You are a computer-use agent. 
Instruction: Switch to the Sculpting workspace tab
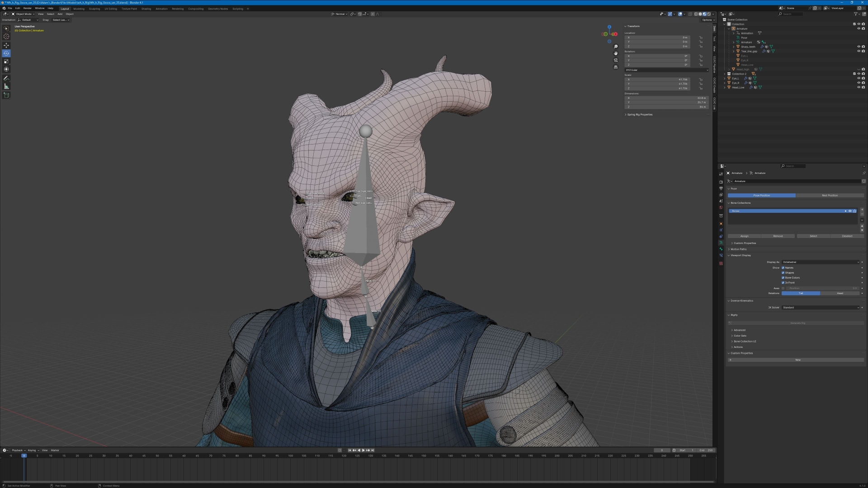(x=94, y=9)
